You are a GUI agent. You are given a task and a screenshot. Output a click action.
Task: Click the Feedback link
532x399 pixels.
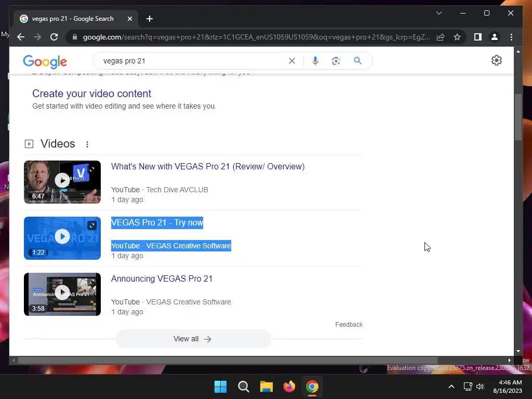click(349, 325)
